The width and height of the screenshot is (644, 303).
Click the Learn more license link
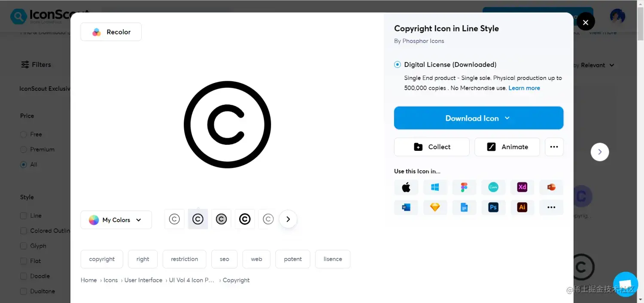pyautogui.click(x=524, y=88)
